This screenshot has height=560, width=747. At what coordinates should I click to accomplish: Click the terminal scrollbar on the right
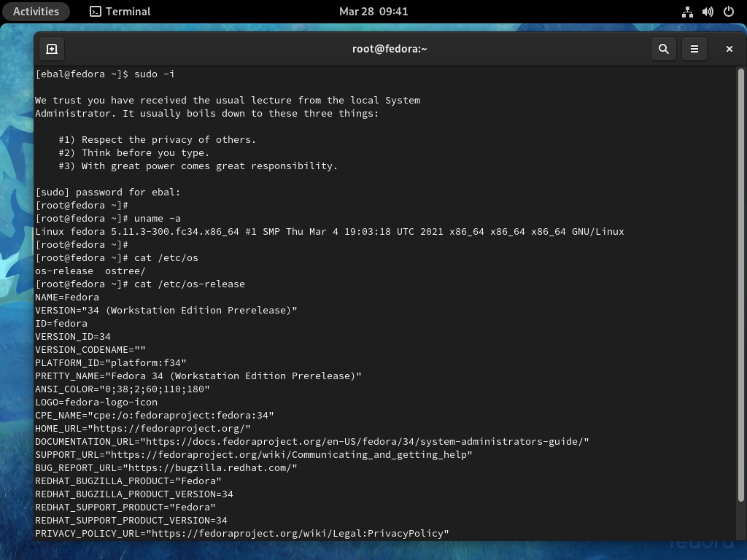[740, 292]
